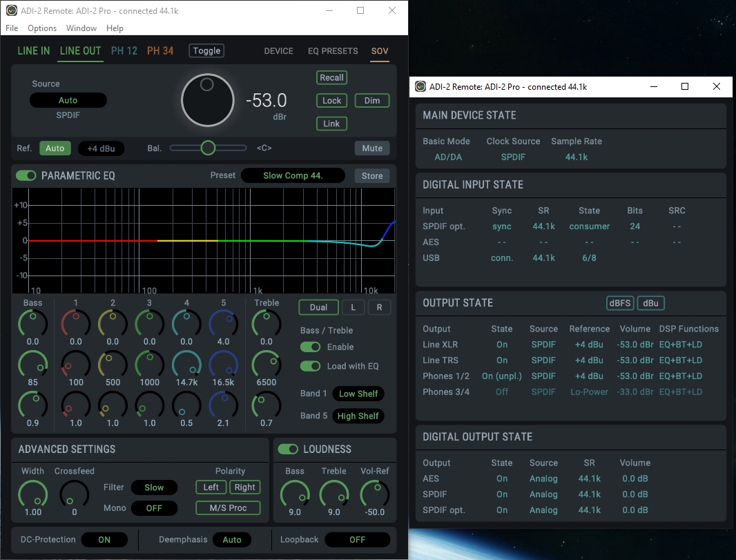Viewport: 736px width, 560px height.
Task: Click band 1 gain knob (red)
Action: pyautogui.click(x=75, y=323)
